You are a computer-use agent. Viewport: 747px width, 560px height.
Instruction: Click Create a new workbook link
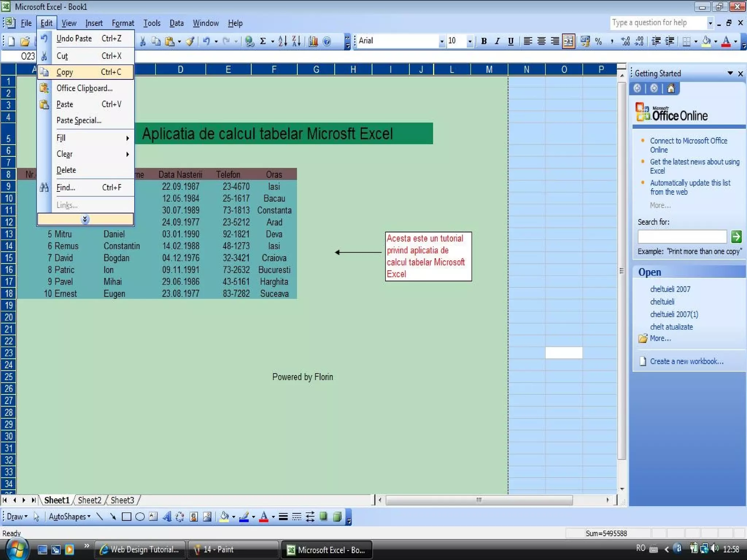[686, 361]
